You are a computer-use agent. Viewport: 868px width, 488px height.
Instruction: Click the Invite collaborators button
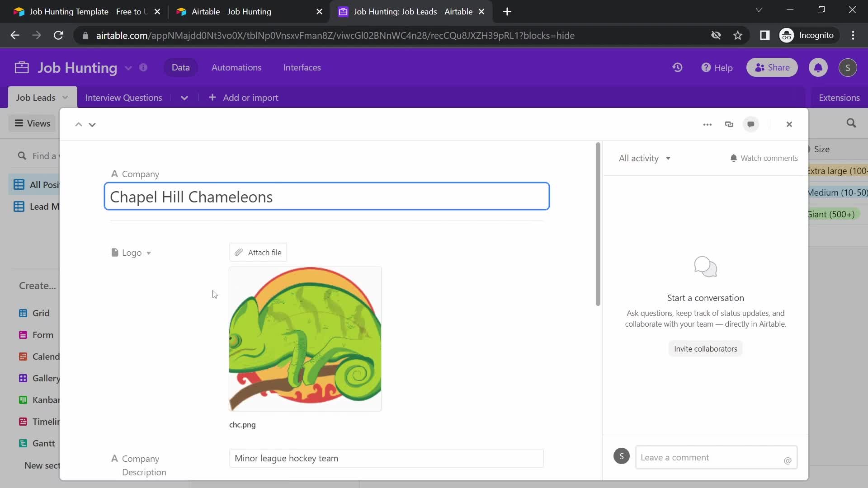706,348
